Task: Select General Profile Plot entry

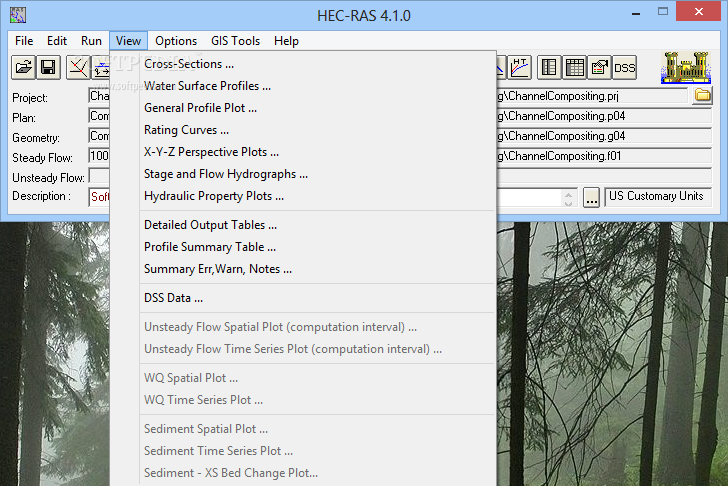Action: coord(303,108)
